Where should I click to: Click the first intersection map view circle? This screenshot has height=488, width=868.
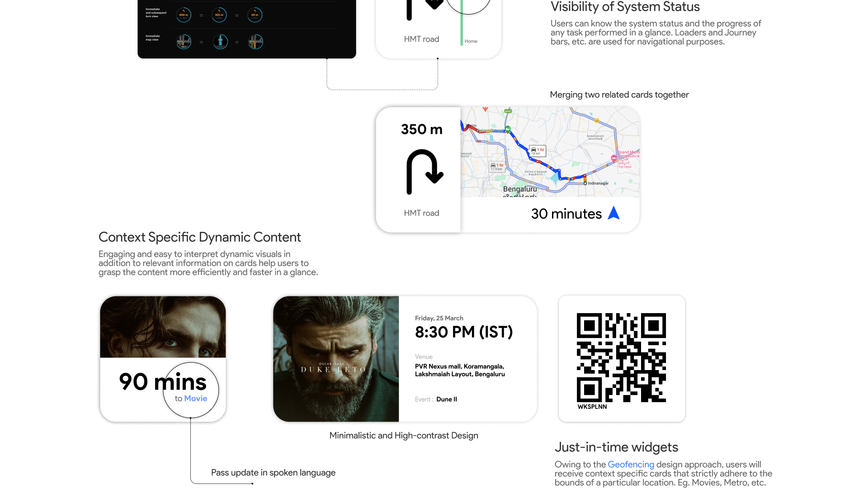pos(184,42)
